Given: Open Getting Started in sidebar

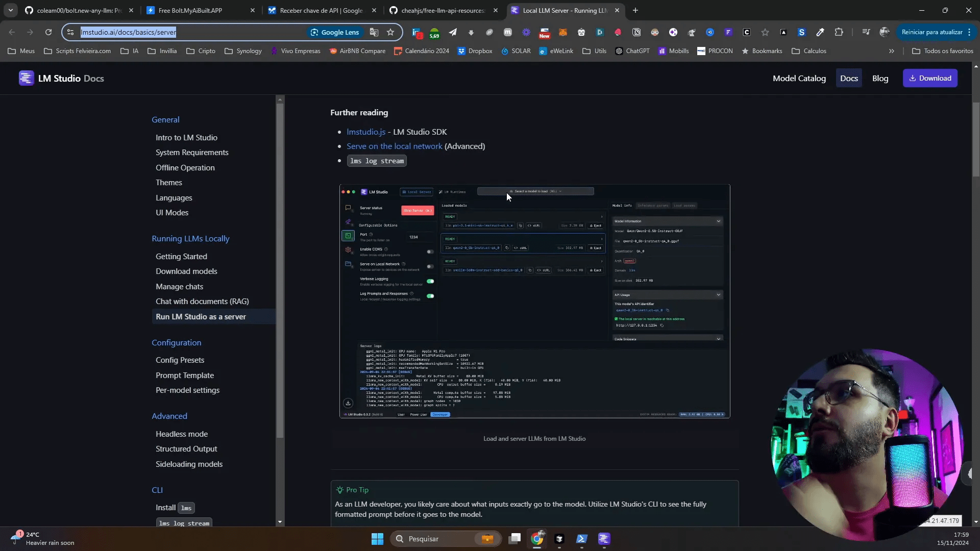Looking at the screenshot, I should [181, 256].
